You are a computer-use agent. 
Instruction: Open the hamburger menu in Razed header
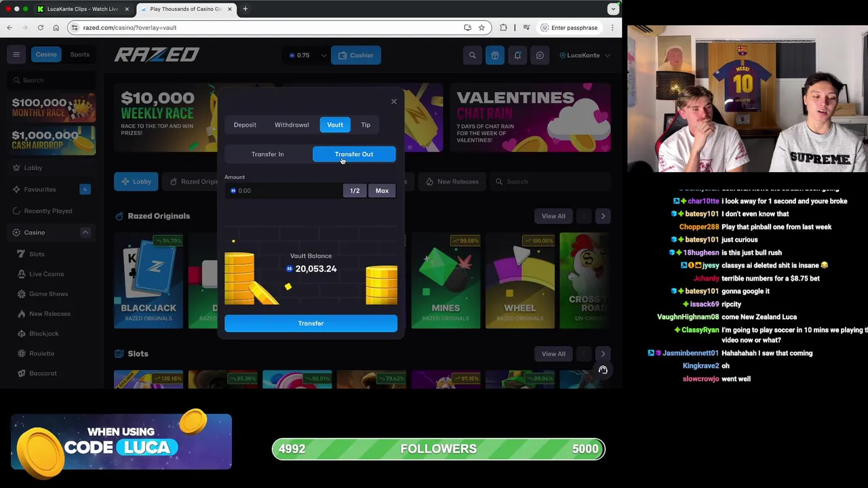point(16,55)
